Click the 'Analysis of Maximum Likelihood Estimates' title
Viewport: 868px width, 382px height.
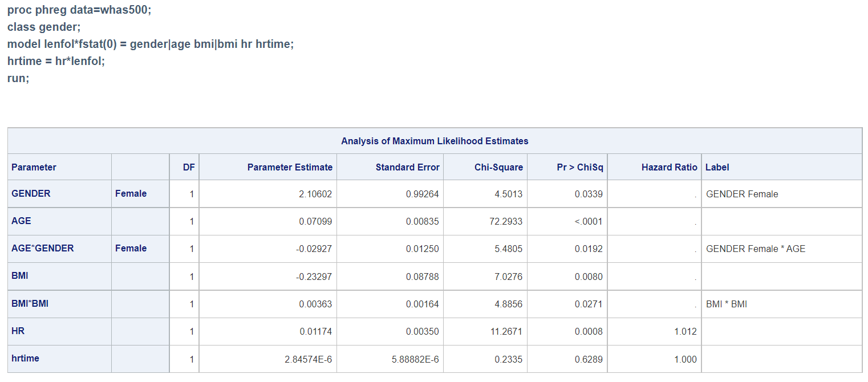point(435,141)
